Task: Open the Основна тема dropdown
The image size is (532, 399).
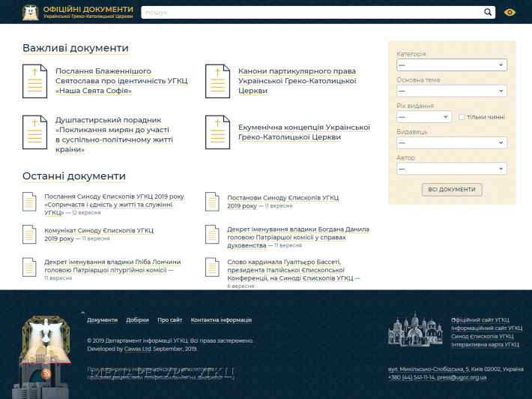Action: point(451,91)
